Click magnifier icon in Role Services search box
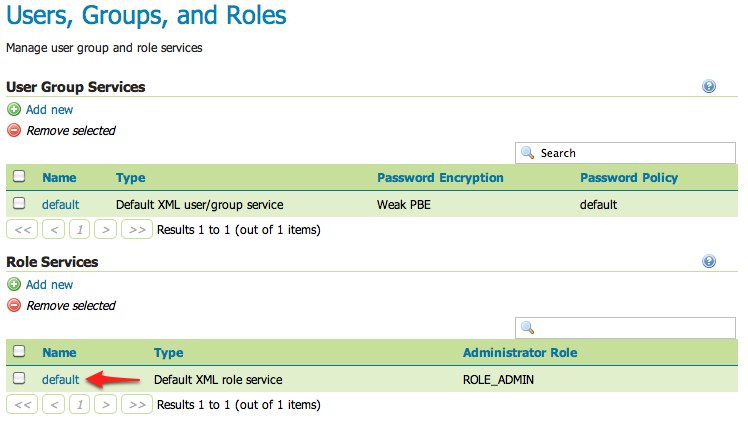748x428 pixels. [527, 328]
